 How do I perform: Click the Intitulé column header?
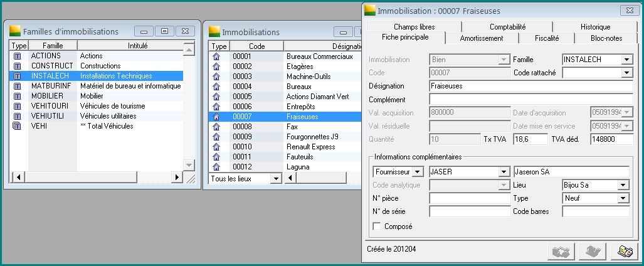[129, 46]
